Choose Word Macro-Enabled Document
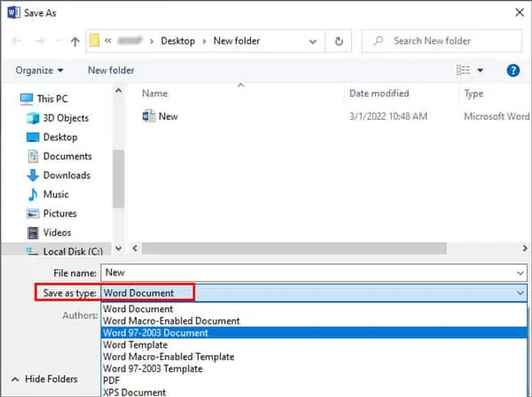 (314, 321)
